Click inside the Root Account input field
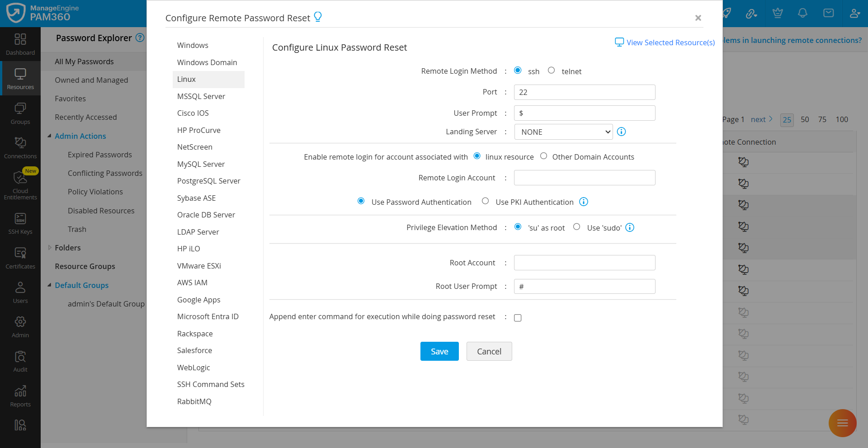This screenshot has height=448, width=868. (584, 262)
